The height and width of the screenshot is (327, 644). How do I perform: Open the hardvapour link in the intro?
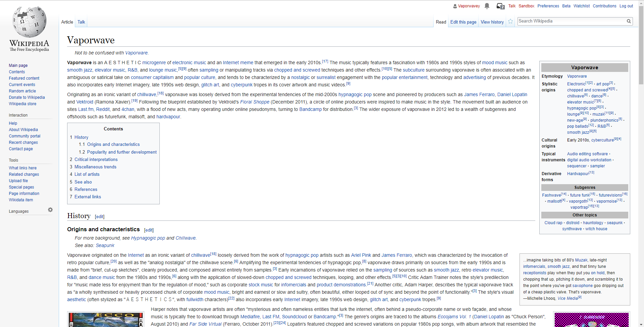(x=168, y=117)
